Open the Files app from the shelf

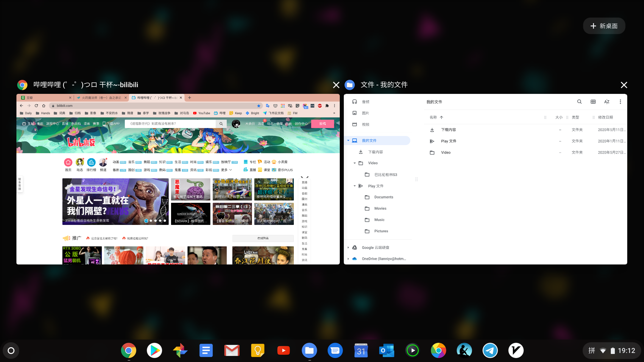click(309, 351)
